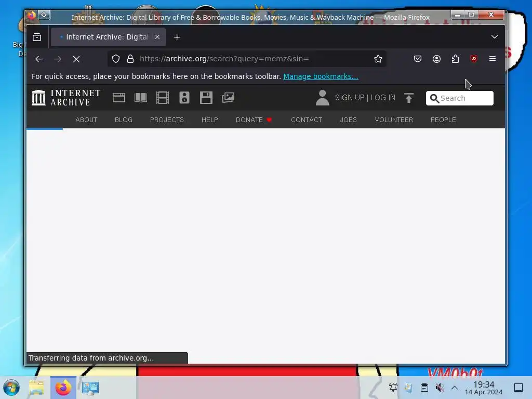Open the Firefox account icon
The width and height of the screenshot is (532, 399).
(436, 59)
